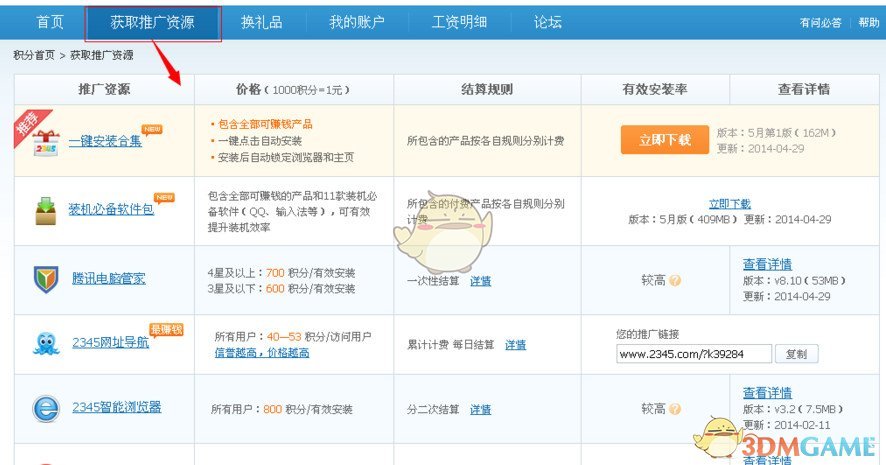Select the 获取推广资源 nav tab

153,23
